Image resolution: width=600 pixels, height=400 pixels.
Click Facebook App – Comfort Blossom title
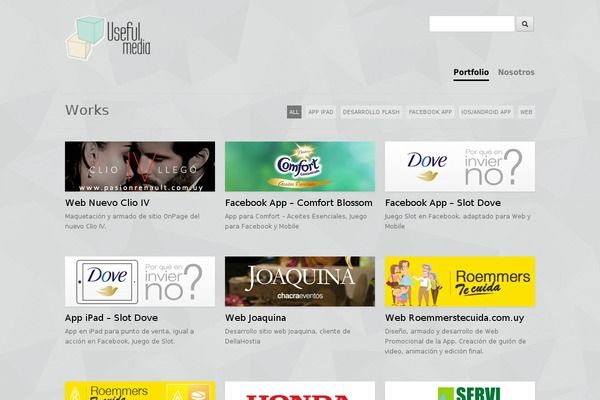pos(298,203)
